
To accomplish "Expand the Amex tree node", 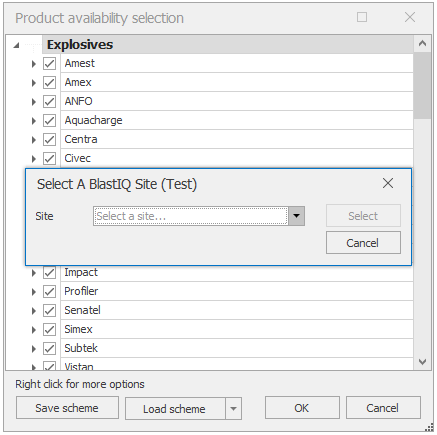I will (x=34, y=82).
